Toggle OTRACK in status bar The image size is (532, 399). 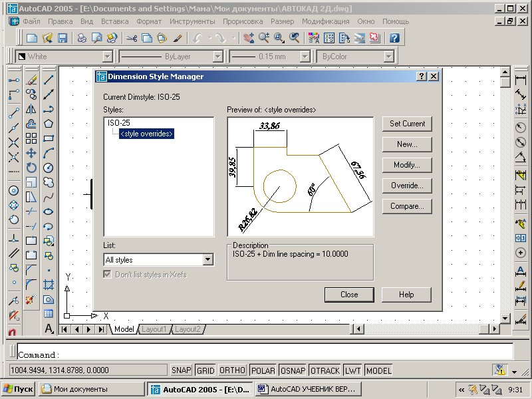coord(325,370)
